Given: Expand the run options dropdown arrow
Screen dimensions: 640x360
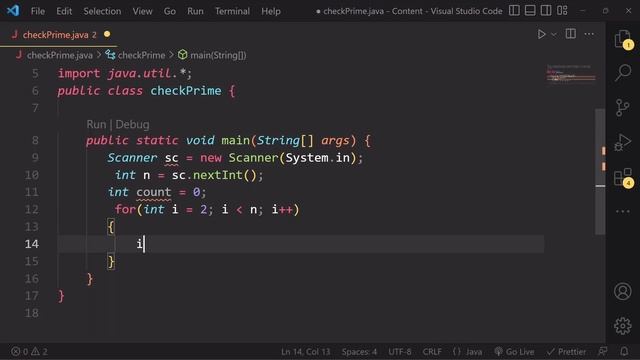Looking at the screenshot, I should [x=554, y=35].
